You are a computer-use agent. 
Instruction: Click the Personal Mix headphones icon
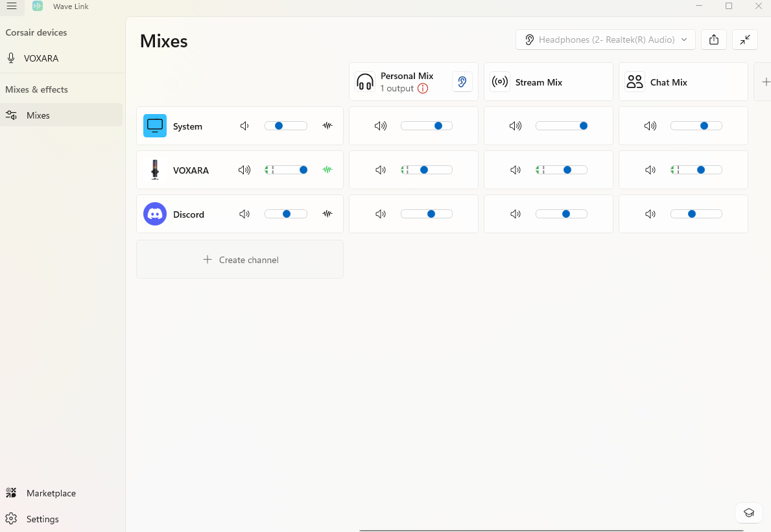point(365,82)
